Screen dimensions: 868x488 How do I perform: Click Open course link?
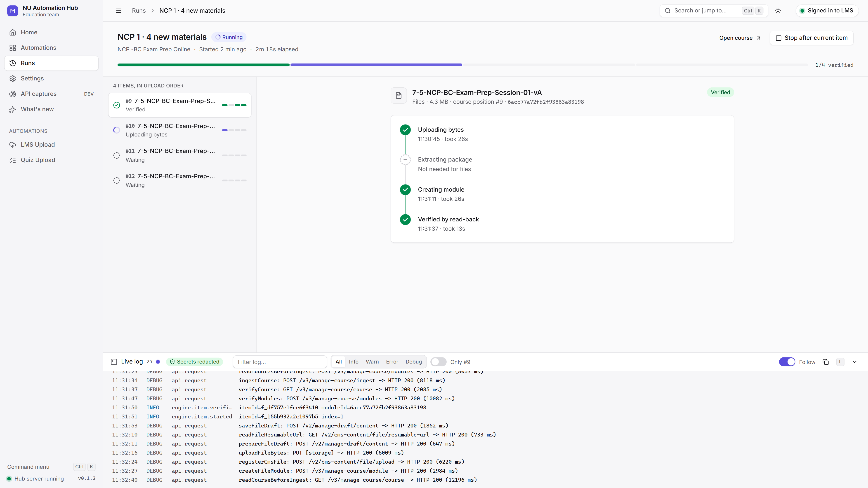pyautogui.click(x=740, y=38)
